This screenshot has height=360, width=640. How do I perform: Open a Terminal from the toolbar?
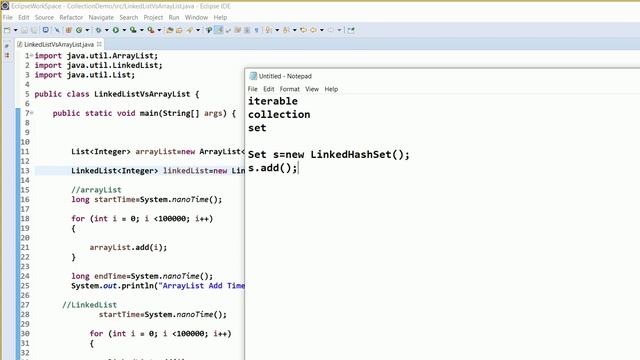pyautogui.click(x=46, y=30)
